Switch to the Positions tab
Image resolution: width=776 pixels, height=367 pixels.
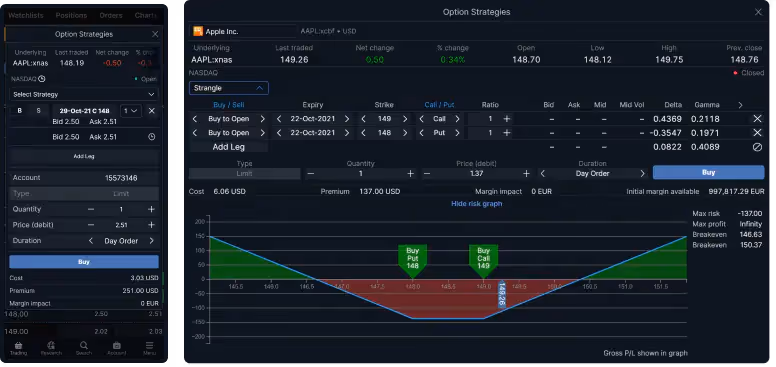pos(71,15)
